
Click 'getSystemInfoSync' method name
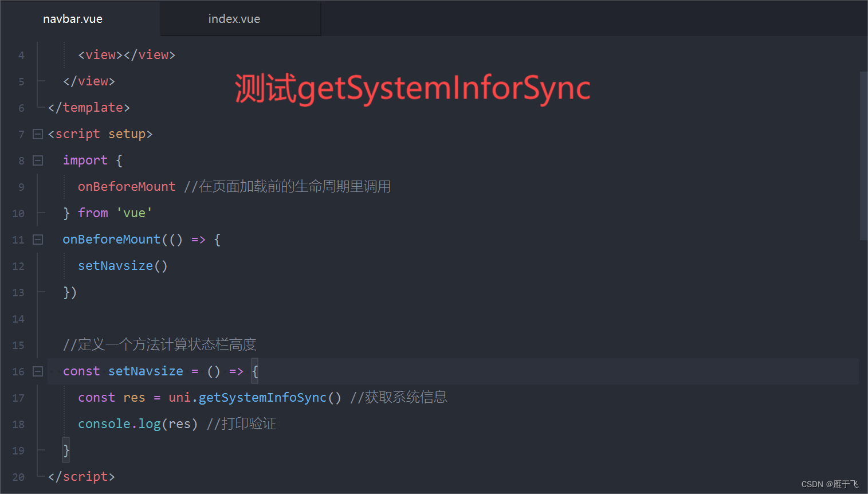(x=262, y=398)
